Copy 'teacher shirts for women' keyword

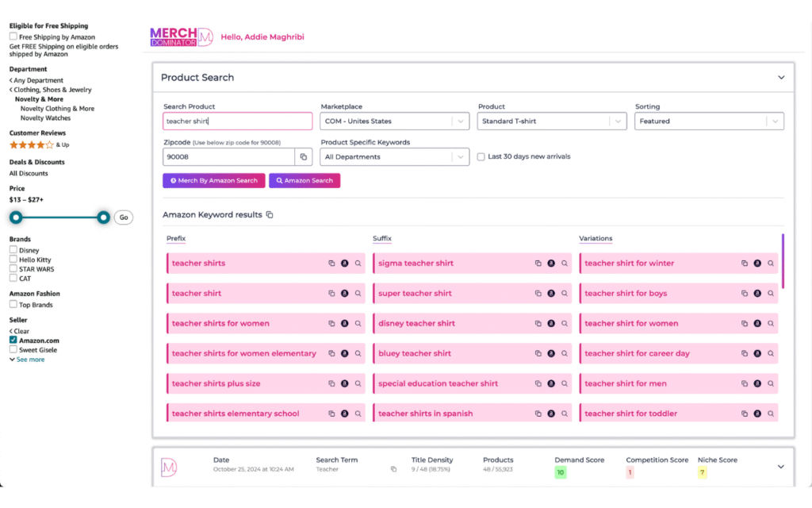coord(331,324)
